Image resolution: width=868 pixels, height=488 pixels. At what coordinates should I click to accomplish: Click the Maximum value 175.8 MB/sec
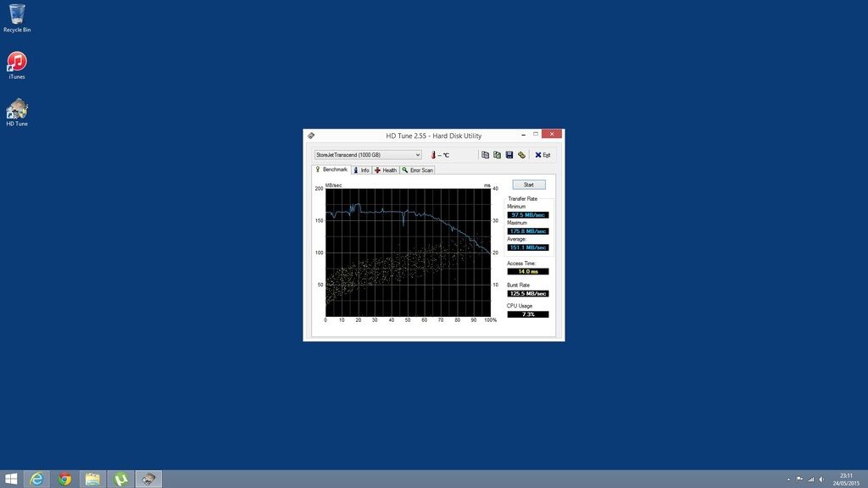pos(528,231)
